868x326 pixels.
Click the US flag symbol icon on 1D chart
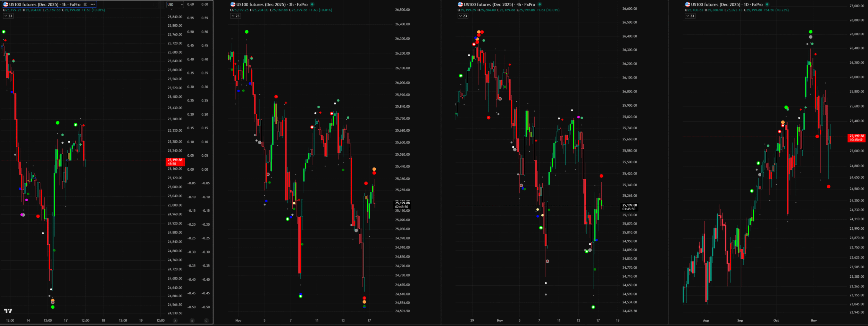687,5
